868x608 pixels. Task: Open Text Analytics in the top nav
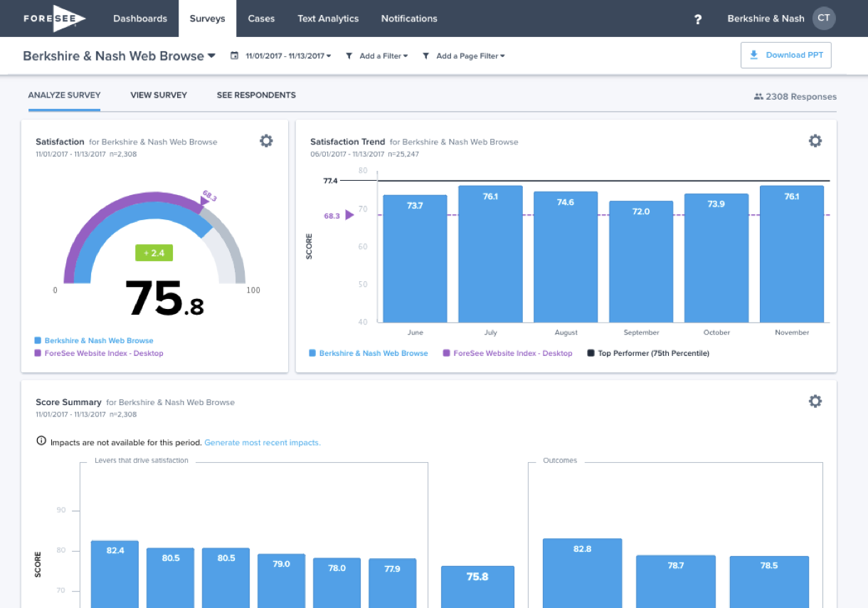328,19
